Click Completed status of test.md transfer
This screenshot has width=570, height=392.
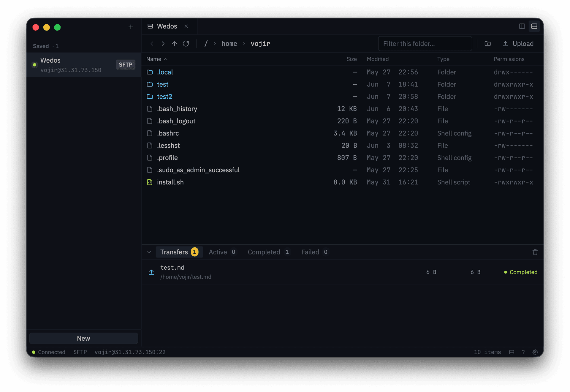[x=520, y=272]
